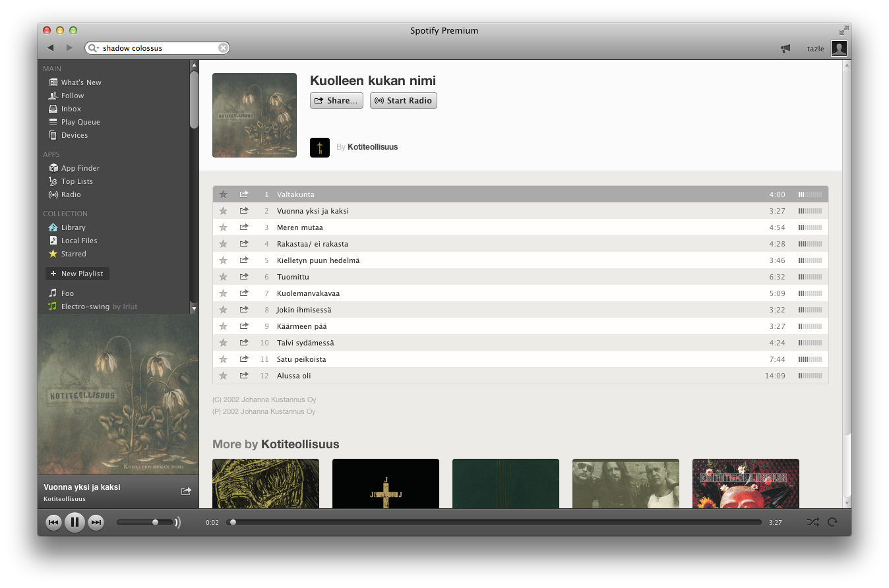889x588 pixels.
Task: Share the now playing track Vuonna yksi ja kaksi
Action: 186,491
